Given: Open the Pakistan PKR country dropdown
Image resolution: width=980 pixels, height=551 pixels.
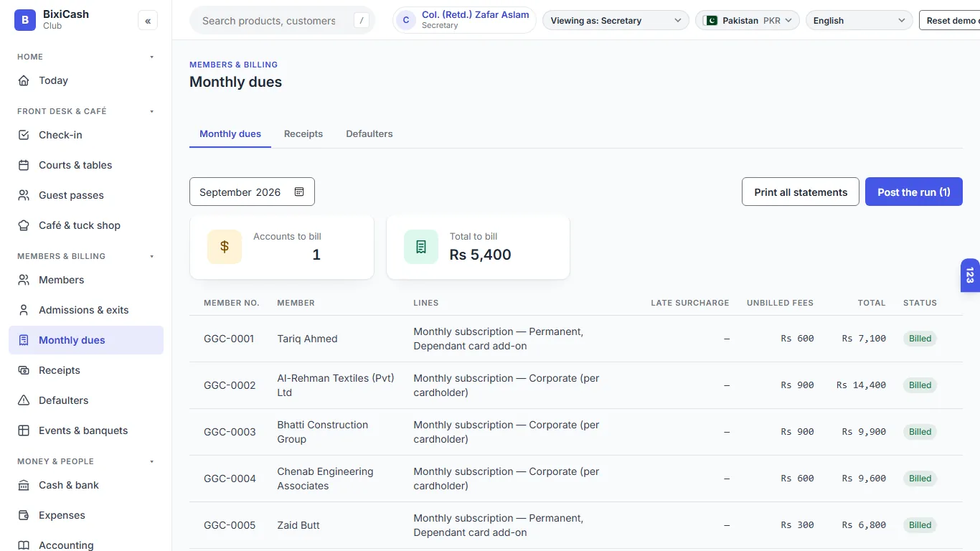Looking at the screenshot, I should pos(748,21).
